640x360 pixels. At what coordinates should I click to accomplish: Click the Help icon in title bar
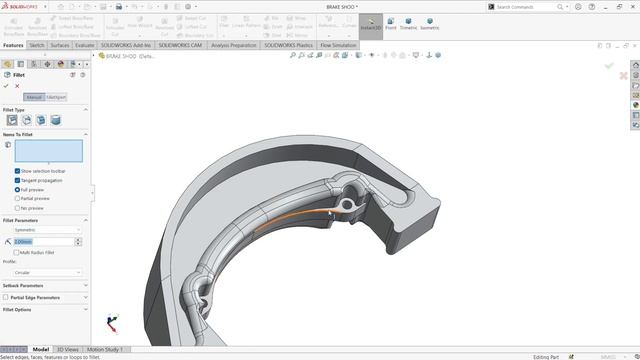point(591,7)
